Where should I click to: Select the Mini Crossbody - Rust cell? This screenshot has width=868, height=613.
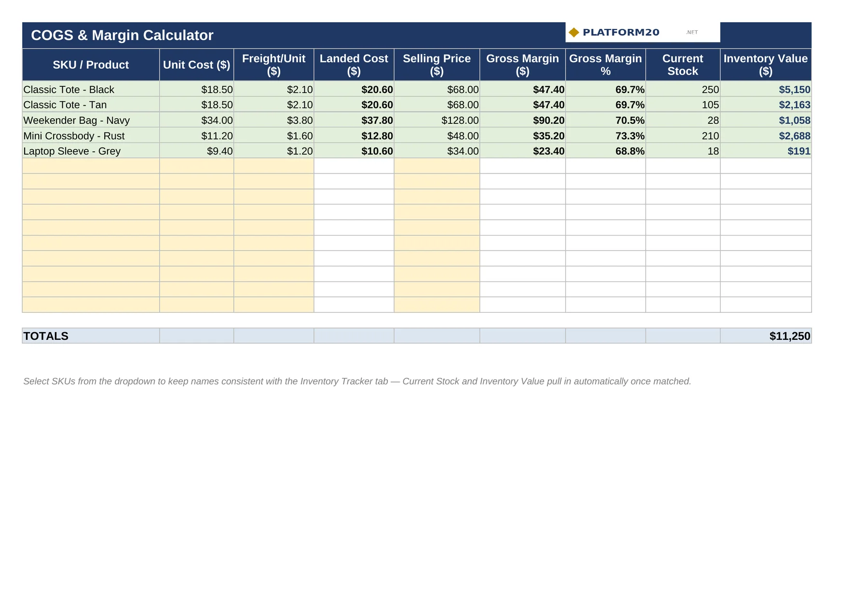(x=91, y=135)
